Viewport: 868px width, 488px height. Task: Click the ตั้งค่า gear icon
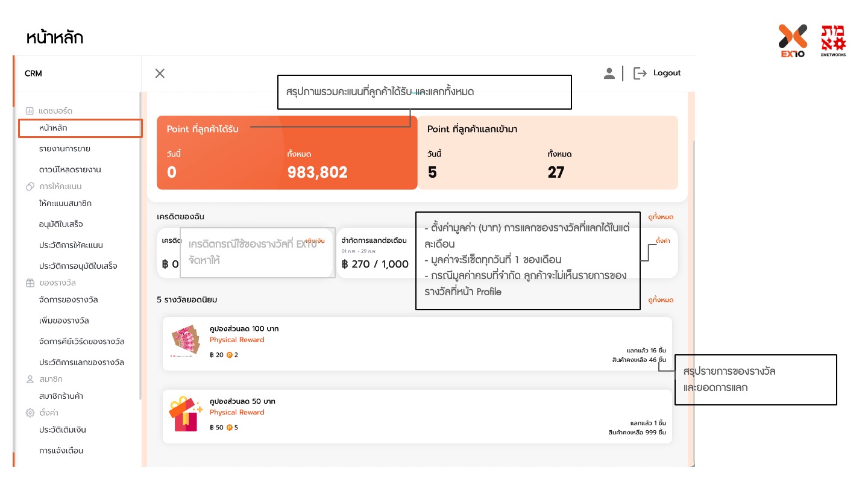coord(30,413)
